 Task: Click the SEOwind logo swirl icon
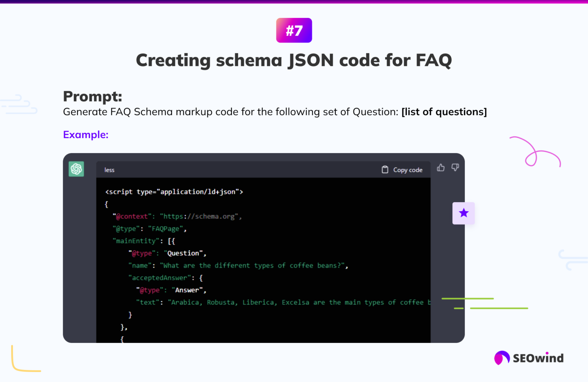(501, 358)
